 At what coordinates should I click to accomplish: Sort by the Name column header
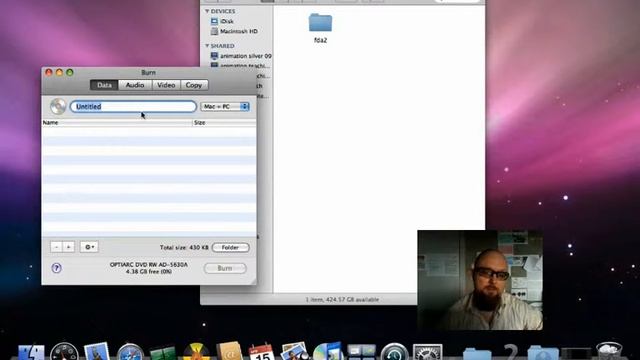click(x=117, y=122)
